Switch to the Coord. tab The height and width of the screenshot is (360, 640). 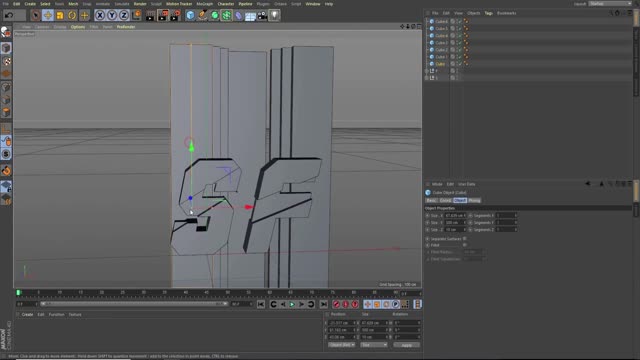pyautogui.click(x=445, y=200)
